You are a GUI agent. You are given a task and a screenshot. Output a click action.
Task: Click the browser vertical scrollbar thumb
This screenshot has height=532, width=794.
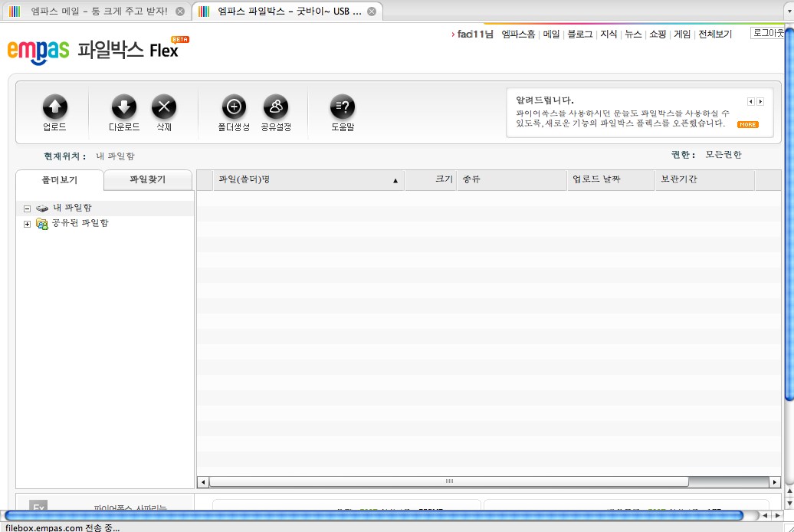pos(789,213)
